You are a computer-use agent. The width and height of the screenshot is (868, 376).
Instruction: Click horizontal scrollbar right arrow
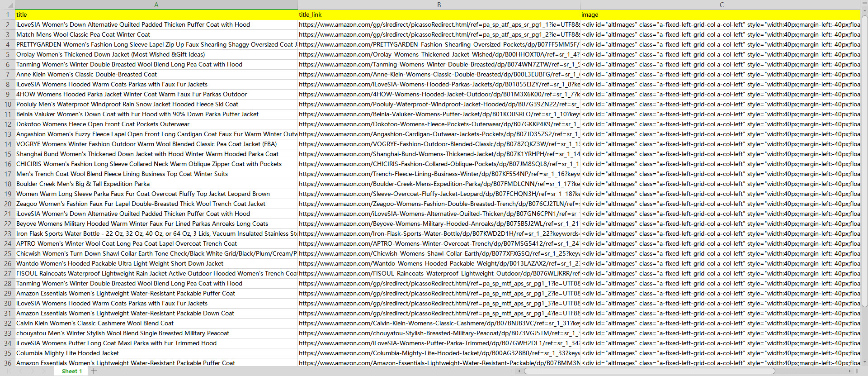point(849,371)
